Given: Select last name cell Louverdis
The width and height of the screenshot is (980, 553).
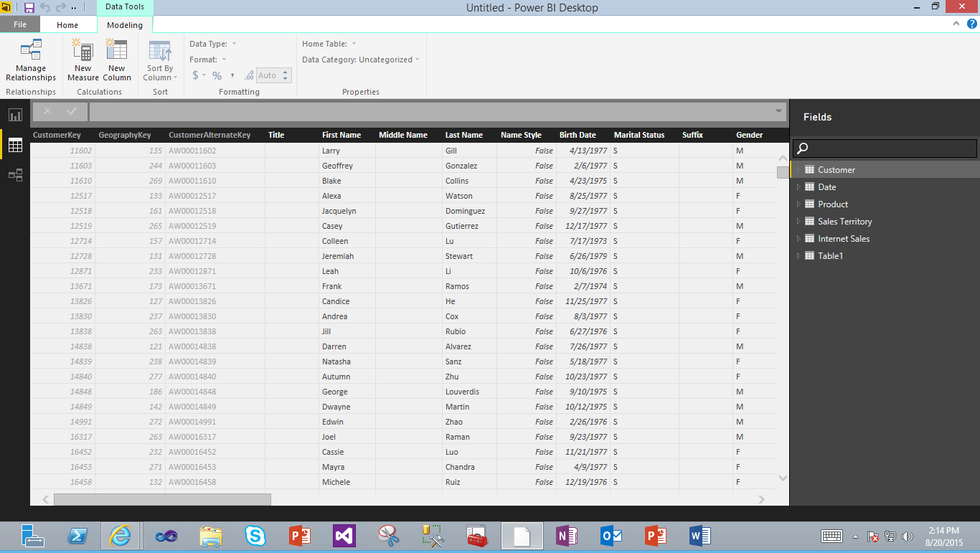Looking at the screenshot, I should tap(469, 392).
